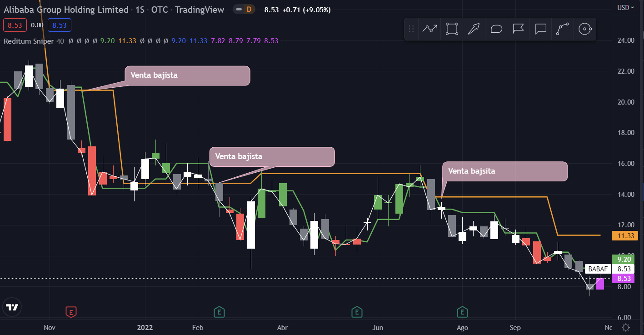Open the February earnings marker
Screen dimensions: 644x335
pos(220,312)
